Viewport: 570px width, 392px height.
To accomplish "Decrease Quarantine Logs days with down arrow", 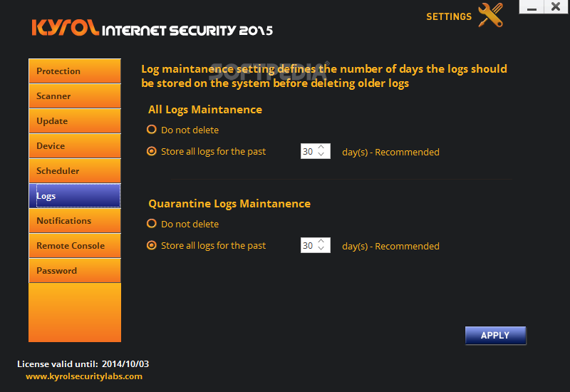I will coord(321,249).
